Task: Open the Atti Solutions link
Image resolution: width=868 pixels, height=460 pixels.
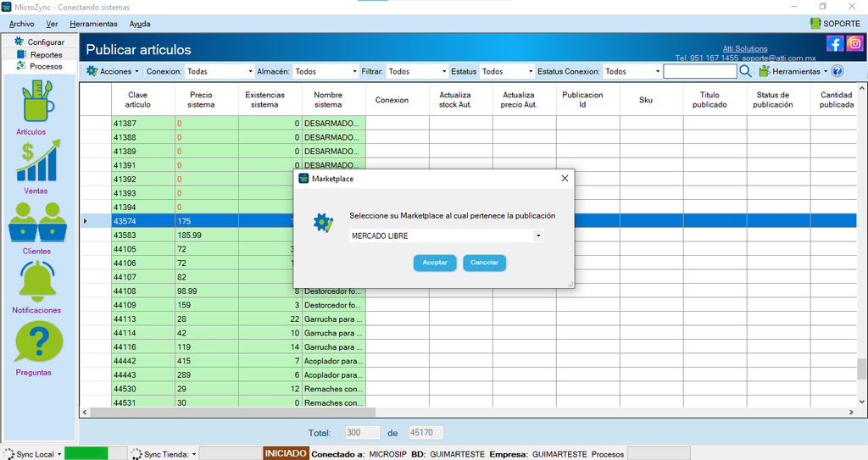Action: pos(745,48)
